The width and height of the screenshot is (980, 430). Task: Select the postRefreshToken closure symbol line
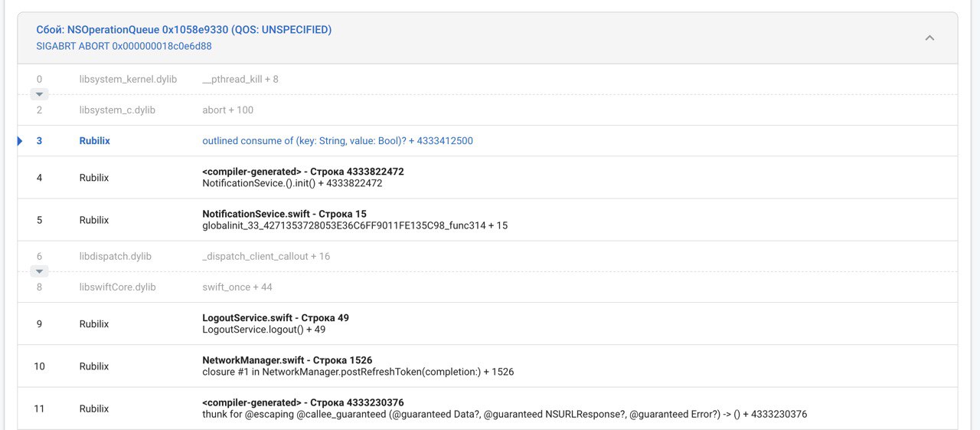click(358, 372)
